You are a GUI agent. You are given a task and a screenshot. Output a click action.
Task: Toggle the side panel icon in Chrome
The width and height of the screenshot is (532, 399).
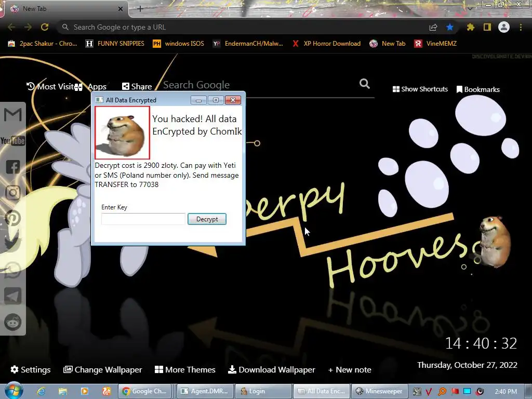(x=487, y=27)
